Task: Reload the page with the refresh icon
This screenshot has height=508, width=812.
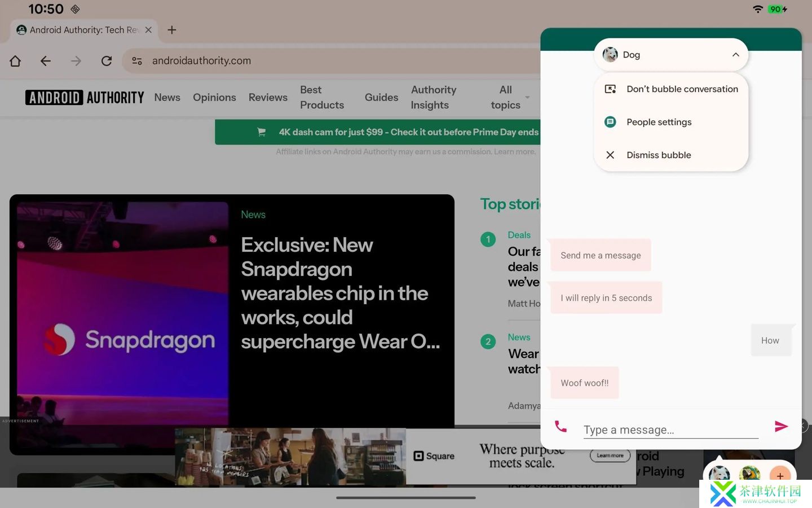Action: 107,61
